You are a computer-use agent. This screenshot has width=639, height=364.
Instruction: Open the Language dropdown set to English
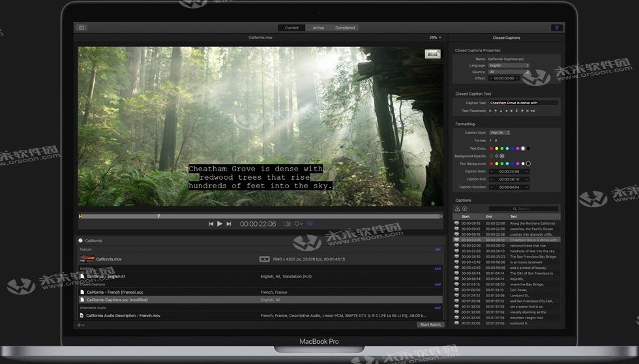pyautogui.click(x=509, y=65)
